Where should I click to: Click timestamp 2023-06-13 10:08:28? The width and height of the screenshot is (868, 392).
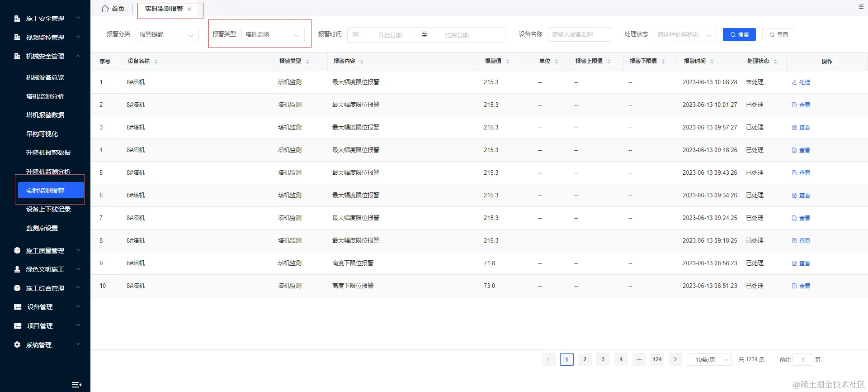710,82
